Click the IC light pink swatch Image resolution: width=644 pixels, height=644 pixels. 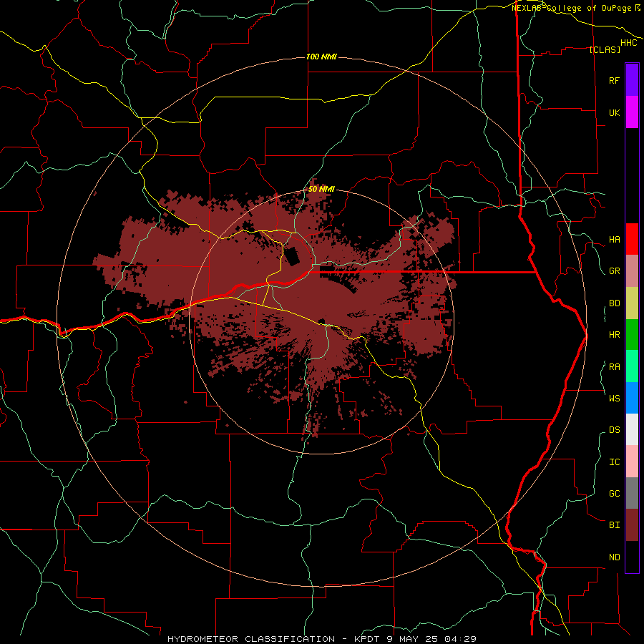(x=632, y=462)
